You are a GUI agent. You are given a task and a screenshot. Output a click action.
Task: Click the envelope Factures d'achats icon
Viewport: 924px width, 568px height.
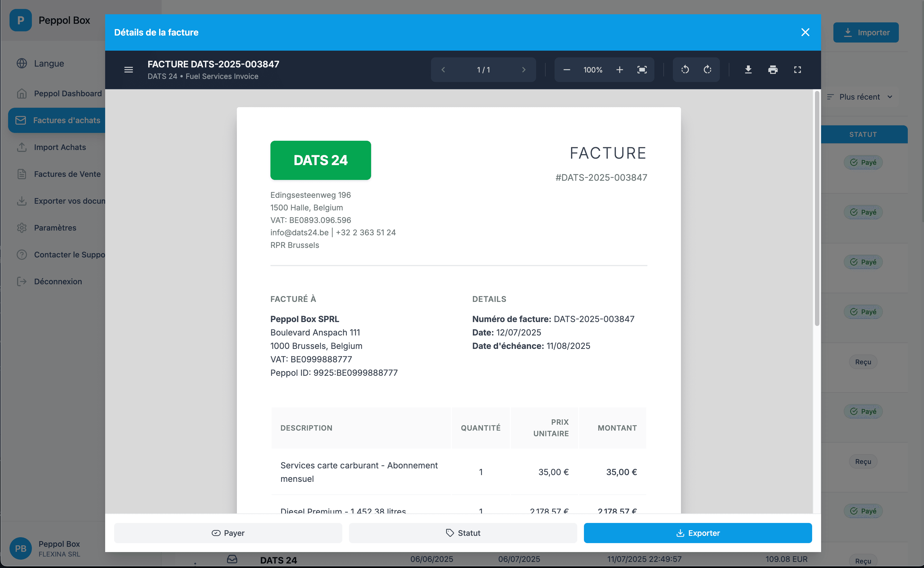pyautogui.click(x=21, y=120)
